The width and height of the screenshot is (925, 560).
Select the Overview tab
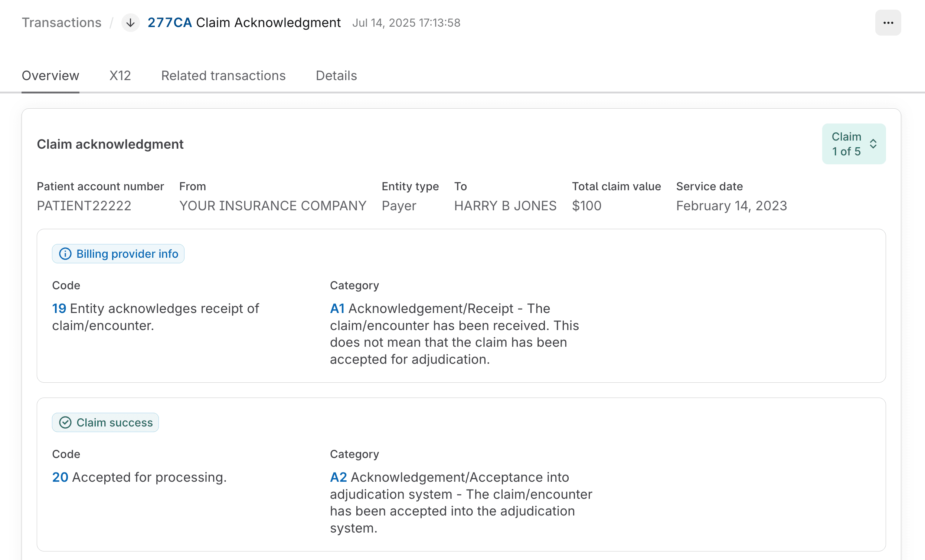click(x=50, y=76)
